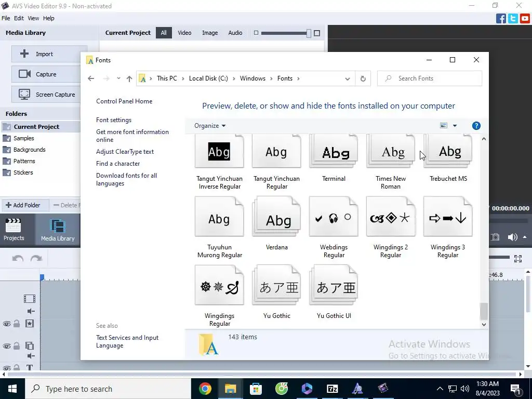Select the text track T icon
Screen dimensions: 532x399
pyautogui.click(x=30, y=367)
